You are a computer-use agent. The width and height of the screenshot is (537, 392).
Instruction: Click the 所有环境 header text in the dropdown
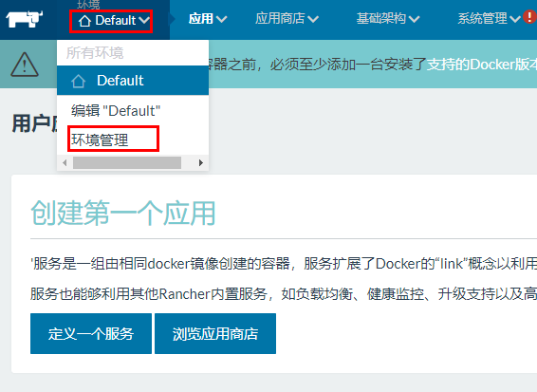point(95,53)
